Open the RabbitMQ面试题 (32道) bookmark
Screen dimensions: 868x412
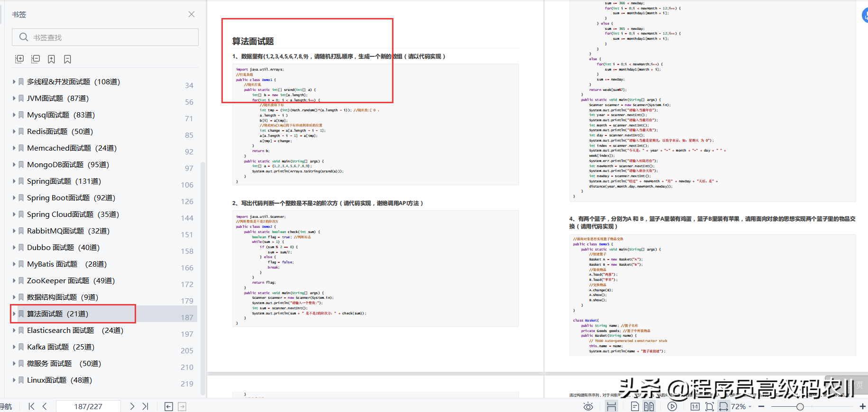(68, 231)
